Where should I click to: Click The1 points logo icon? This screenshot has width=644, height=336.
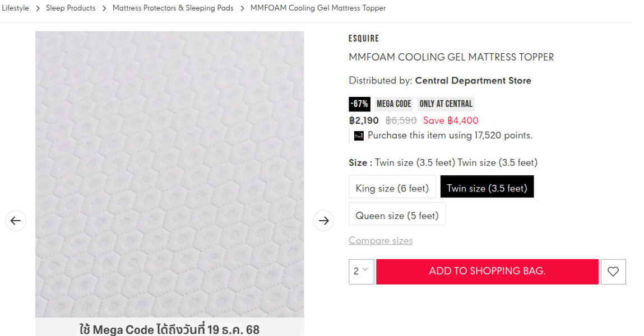359,136
